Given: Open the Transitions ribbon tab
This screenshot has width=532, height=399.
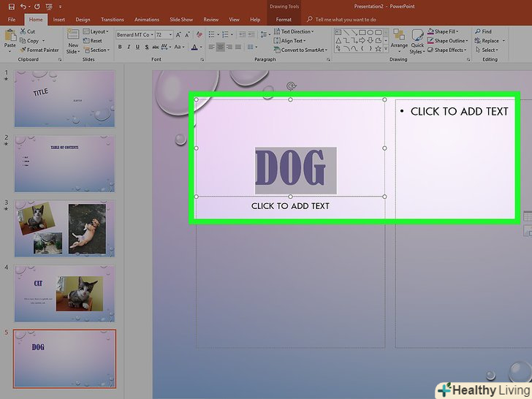Looking at the screenshot, I should [112, 20].
